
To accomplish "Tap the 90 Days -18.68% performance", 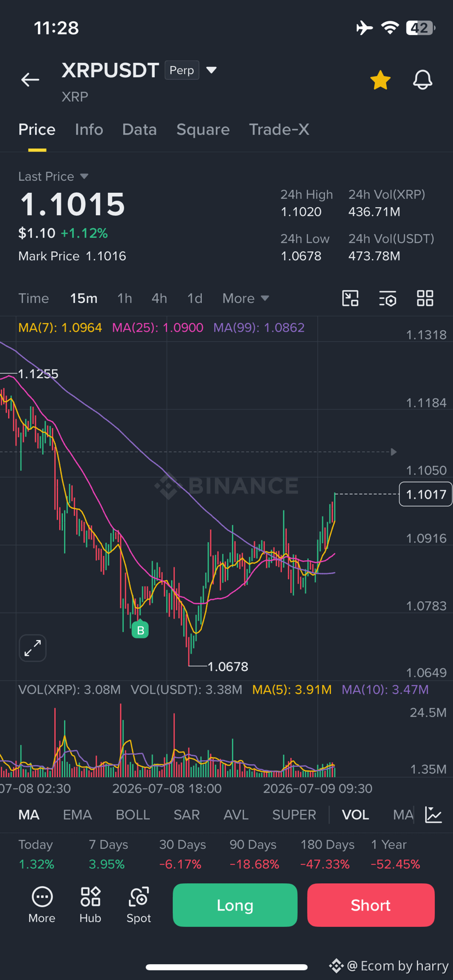I will coord(254,854).
